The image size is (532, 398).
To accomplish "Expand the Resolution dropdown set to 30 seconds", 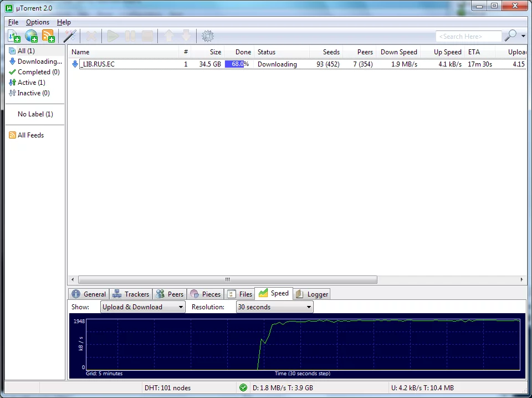I will coord(274,307).
